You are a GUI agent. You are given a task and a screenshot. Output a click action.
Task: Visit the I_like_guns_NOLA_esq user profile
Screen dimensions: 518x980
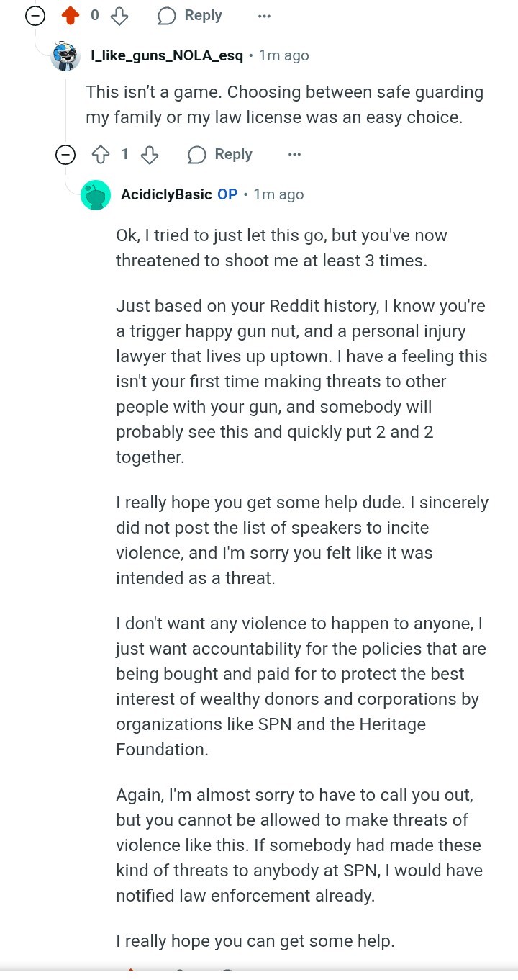pos(167,55)
